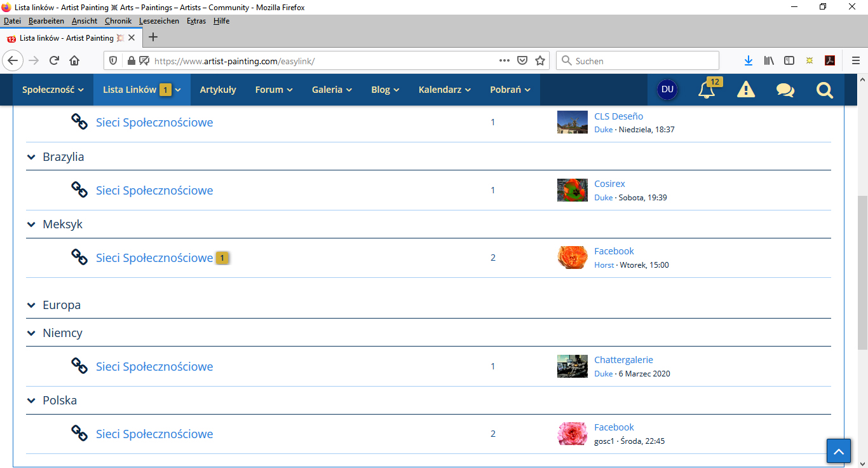Click the search magnifier icon in navbar
The height and width of the screenshot is (468, 868).
(x=824, y=90)
